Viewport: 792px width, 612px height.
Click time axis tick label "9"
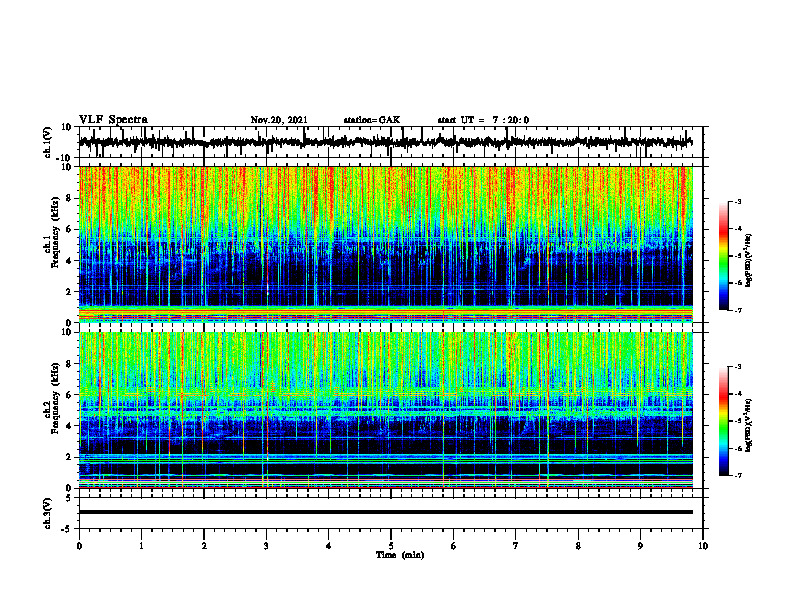(x=640, y=546)
